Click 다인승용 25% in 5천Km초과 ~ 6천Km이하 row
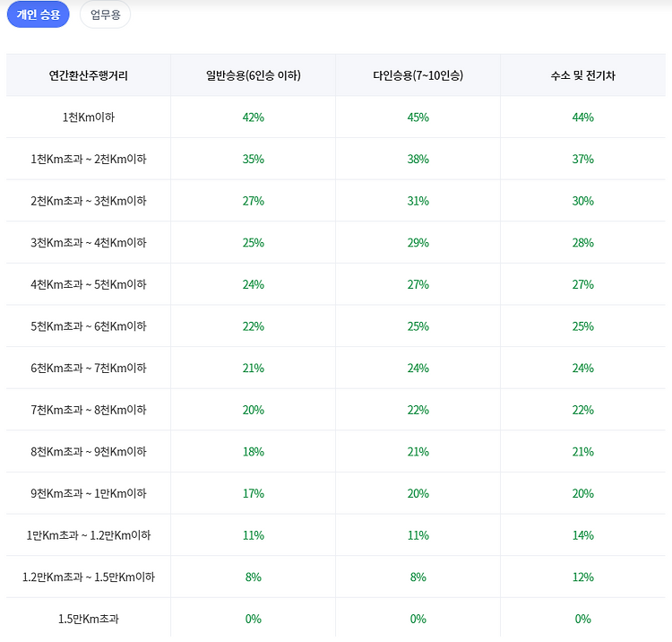Screen dimensions: 672x642 pos(418,326)
